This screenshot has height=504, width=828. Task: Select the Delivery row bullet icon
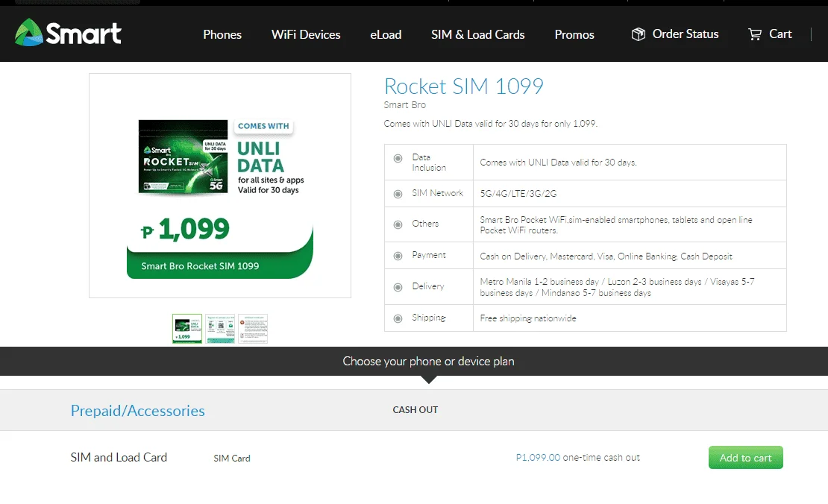coord(398,287)
